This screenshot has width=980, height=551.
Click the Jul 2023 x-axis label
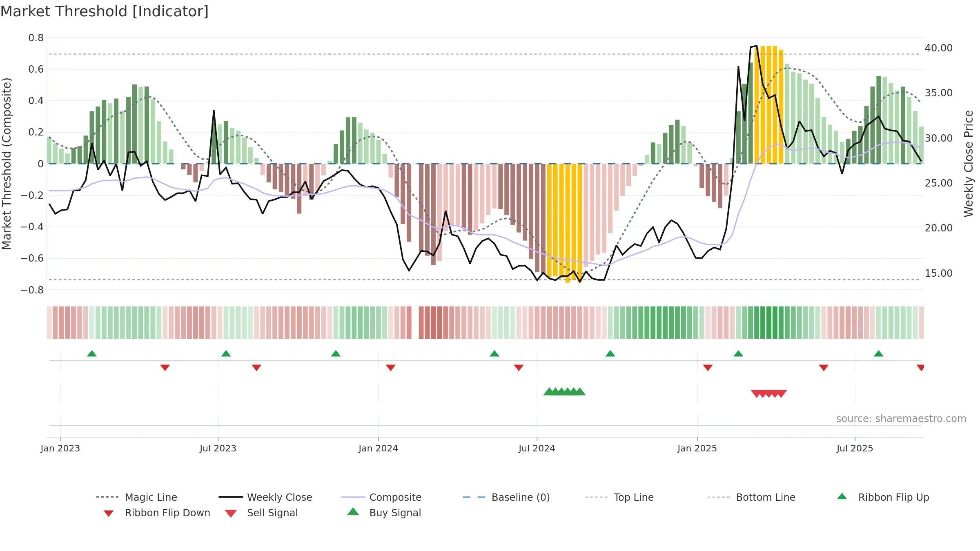coord(218,448)
